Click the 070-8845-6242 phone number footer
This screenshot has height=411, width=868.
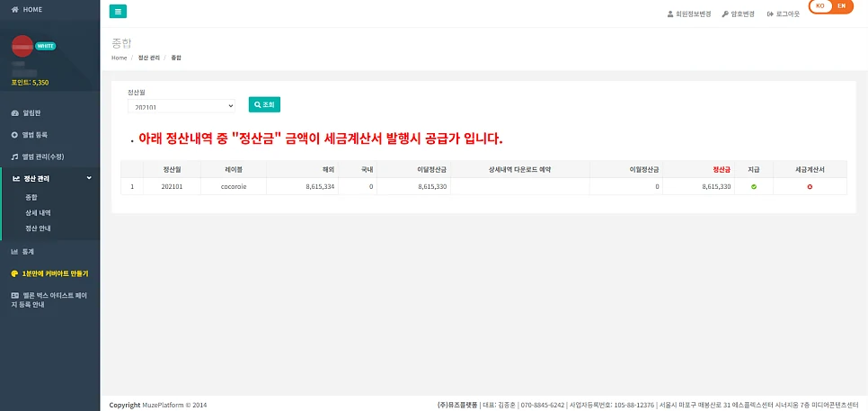click(x=543, y=405)
